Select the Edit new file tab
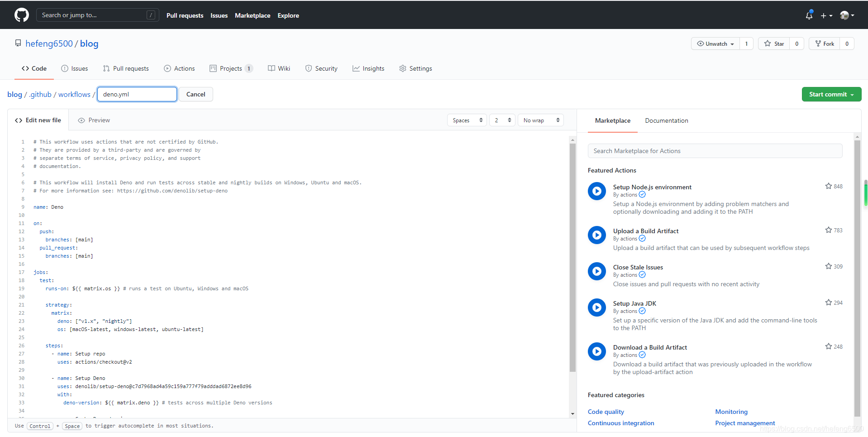Image resolution: width=868 pixels, height=437 pixels. coord(38,120)
